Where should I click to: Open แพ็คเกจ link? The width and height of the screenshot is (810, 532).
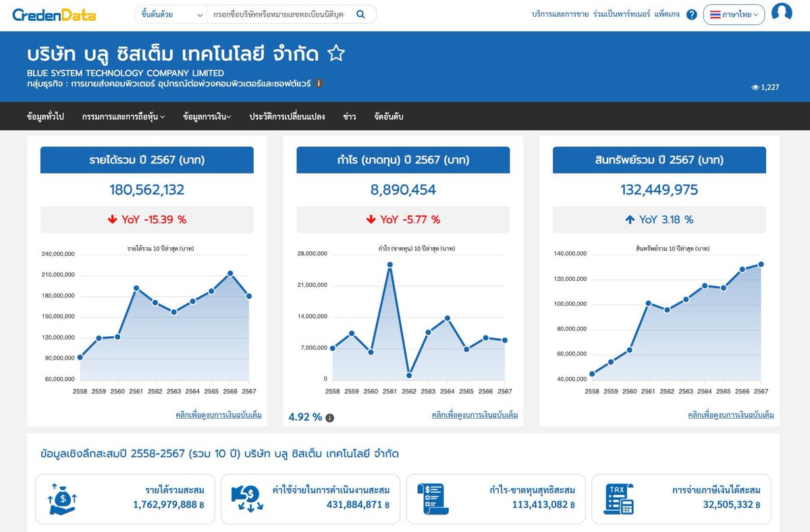click(667, 14)
